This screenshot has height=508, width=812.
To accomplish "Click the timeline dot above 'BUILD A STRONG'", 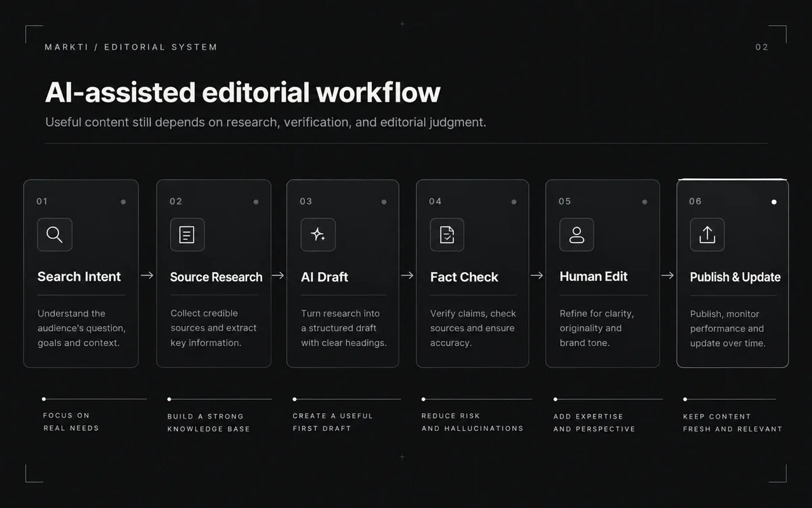I will click(169, 399).
